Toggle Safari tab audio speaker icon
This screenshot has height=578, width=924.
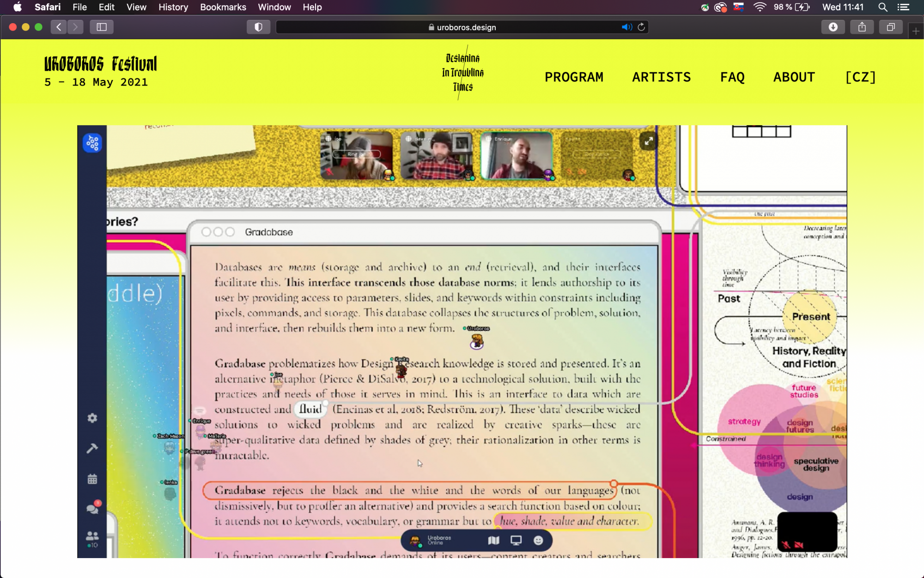tap(626, 27)
